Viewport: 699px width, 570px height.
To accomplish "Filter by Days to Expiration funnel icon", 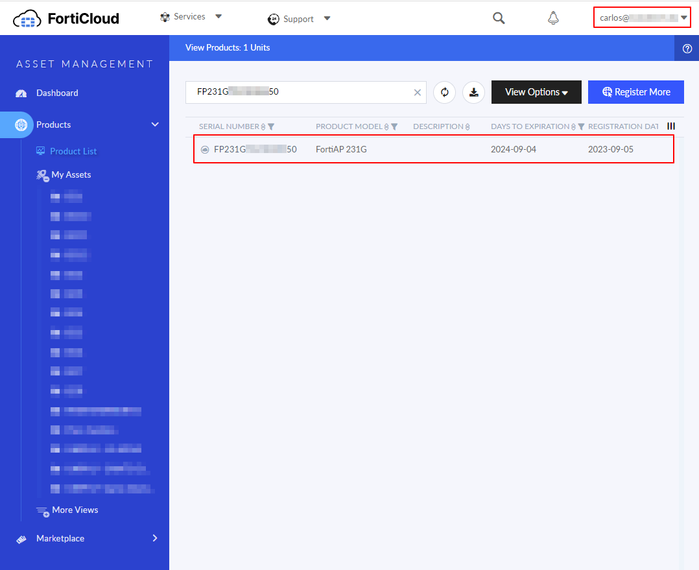I will [x=581, y=127].
